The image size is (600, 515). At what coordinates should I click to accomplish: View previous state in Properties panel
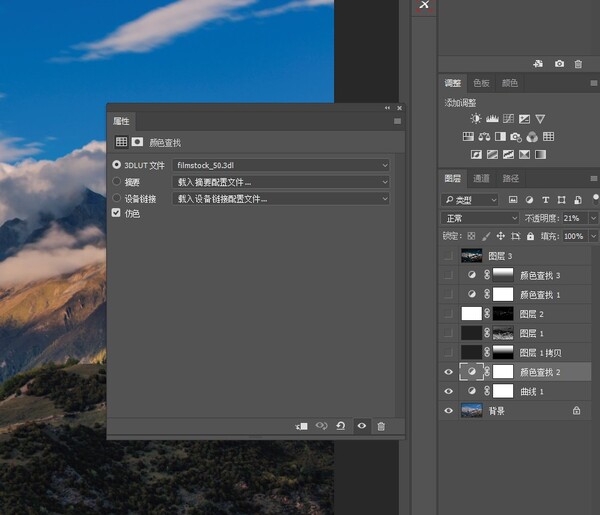click(321, 426)
